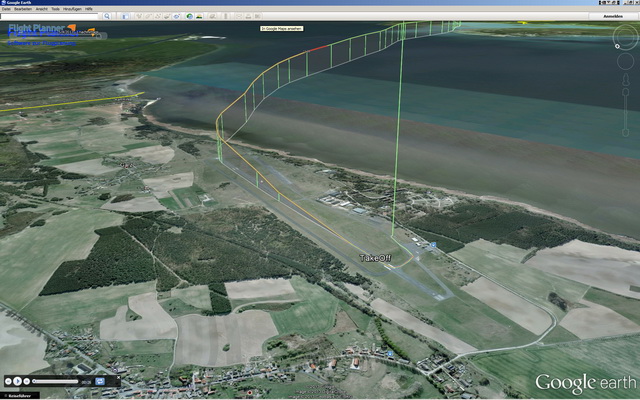Screen dimensions: 640x400
Task: Toggle tour repeat loop button
Action: pyautogui.click(x=100, y=381)
